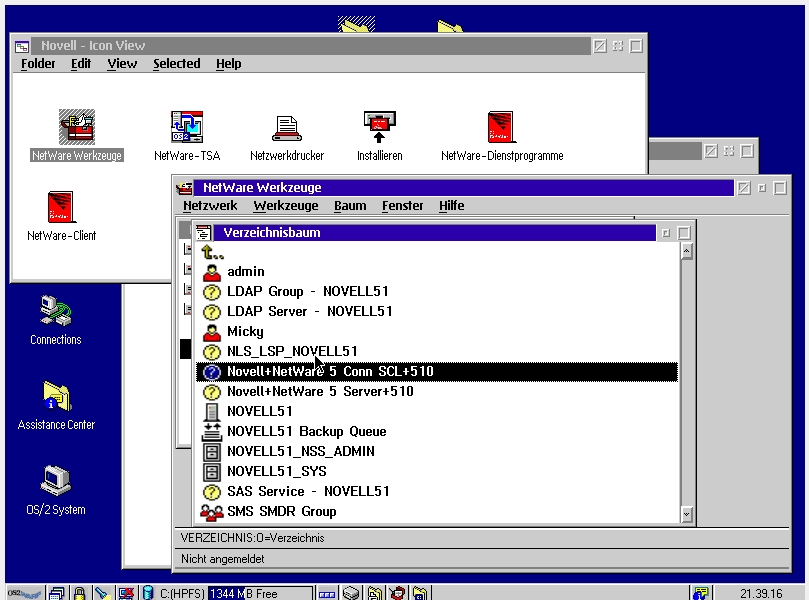Viewport: 809px width, 600px height.
Task: Click the padlock lockup icon in WarpCenter
Action: point(79,593)
